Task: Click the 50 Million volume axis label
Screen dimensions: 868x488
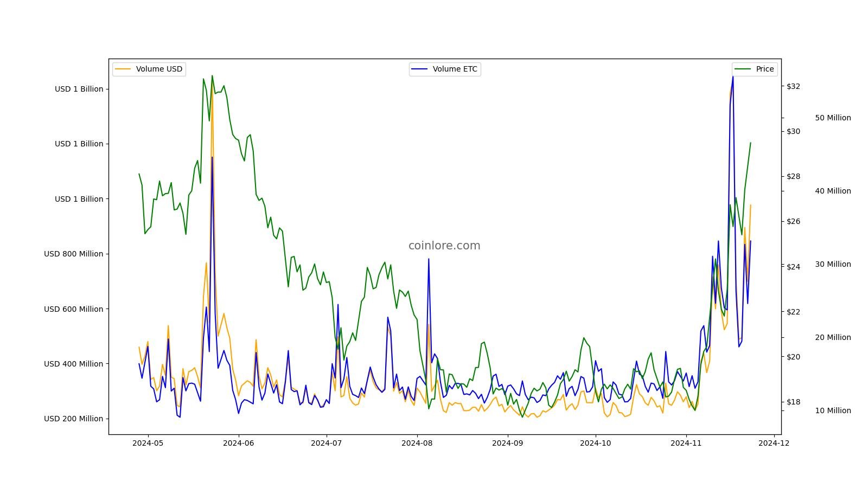Action: [833, 118]
